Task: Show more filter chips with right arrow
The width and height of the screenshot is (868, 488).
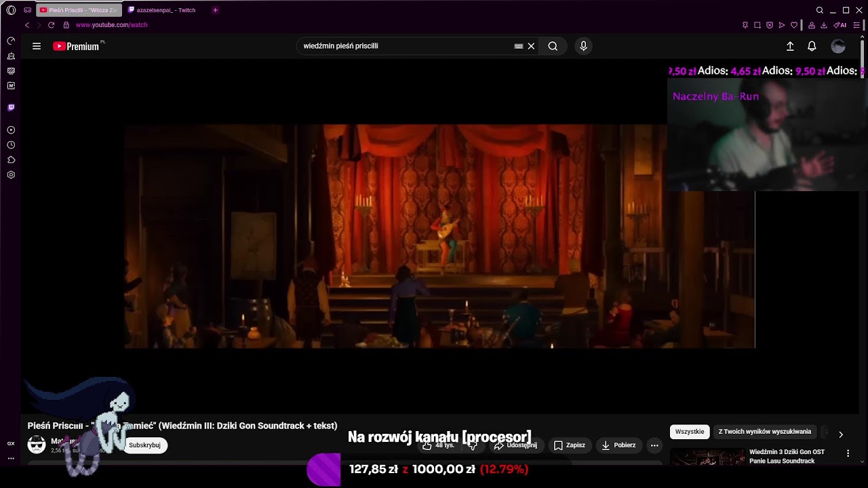Action: coord(841,434)
